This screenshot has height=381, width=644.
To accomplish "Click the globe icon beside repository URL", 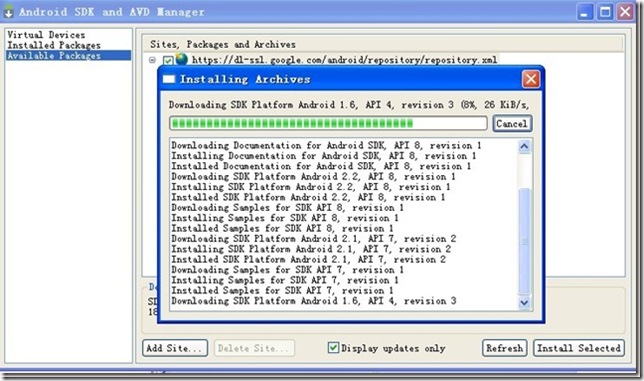I will 181,60.
